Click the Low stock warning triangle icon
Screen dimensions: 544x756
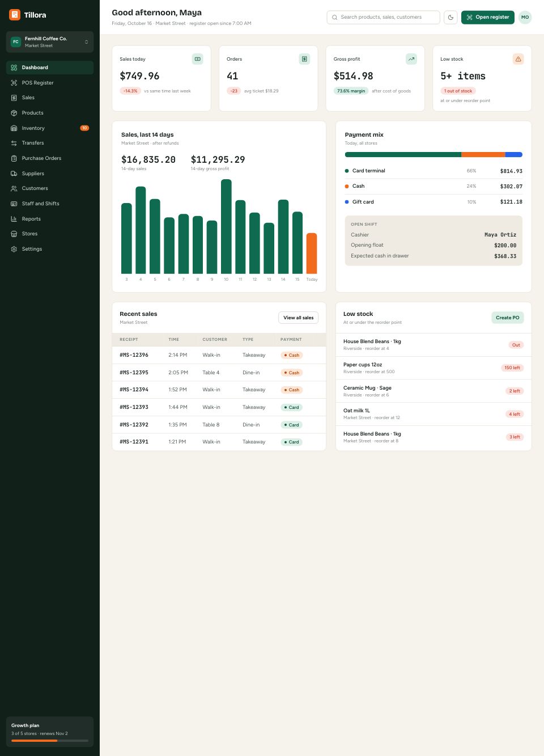click(518, 59)
